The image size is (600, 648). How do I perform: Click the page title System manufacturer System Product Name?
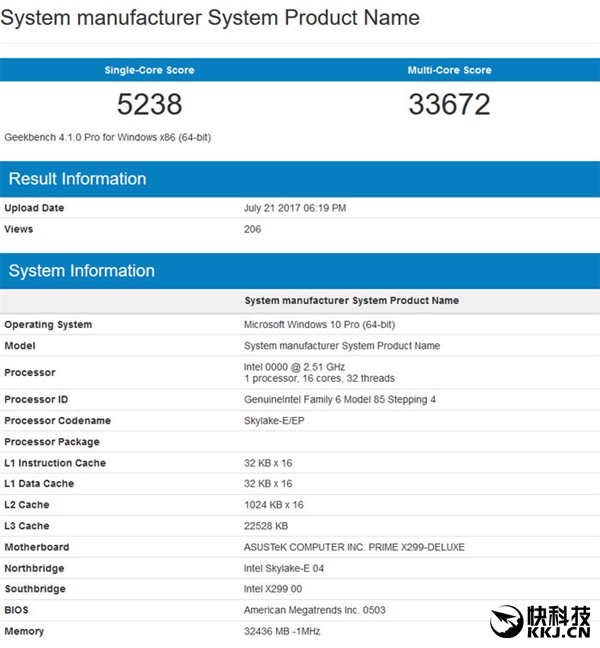tap(210, 18)
